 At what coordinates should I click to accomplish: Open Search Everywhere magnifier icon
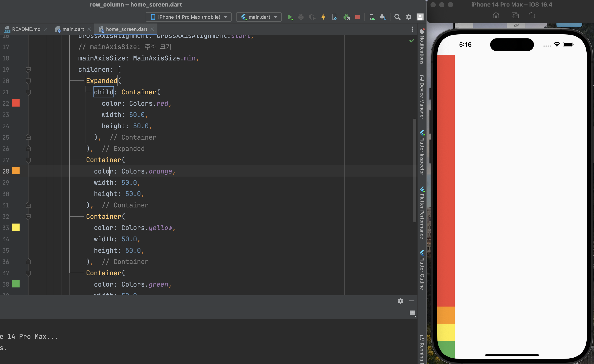pyautogui.click(x=397, y=17)
